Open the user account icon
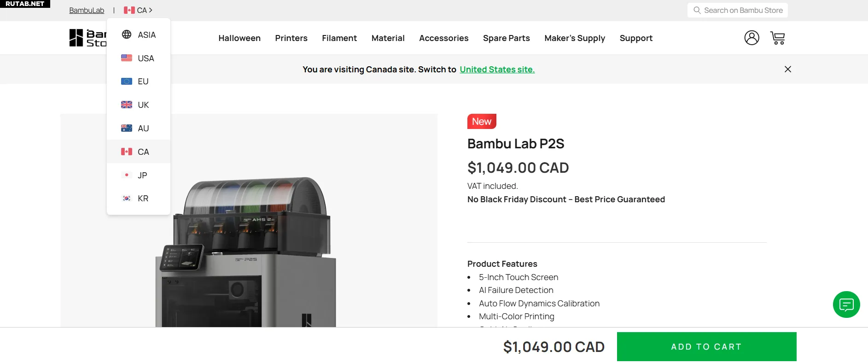The width and height of the screenshot is (868, 363). pyautogui.click(x=751, y=38)
